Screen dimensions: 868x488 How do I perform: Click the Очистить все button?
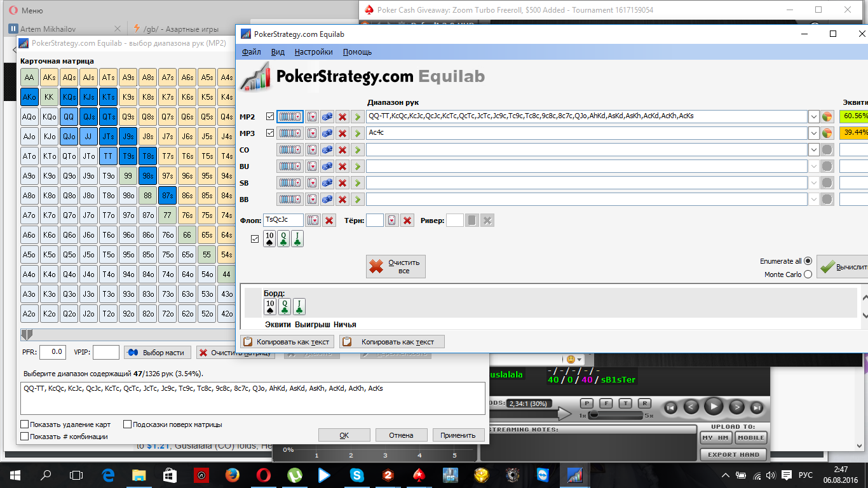(x=396, y=266)
